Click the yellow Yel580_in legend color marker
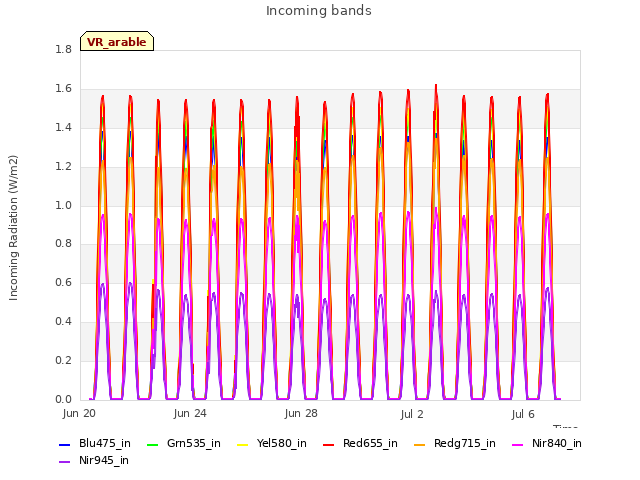Viewport: 640px width, 480px height. coord(242,444)
